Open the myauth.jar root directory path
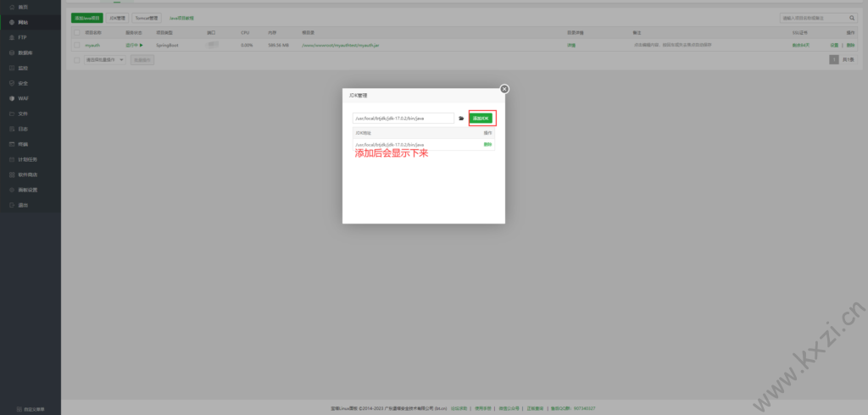Screen dimensions: 868x415 341,45
